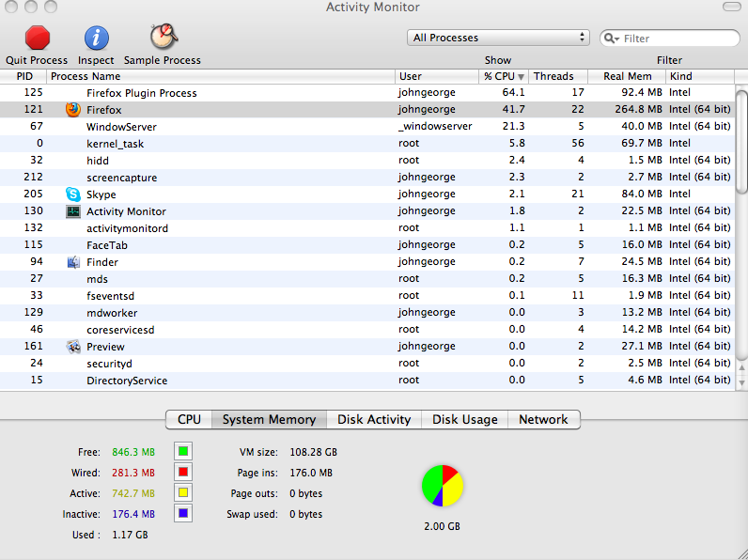Sort by the Threads column header
This screenshot has height=560, width=748.
[x=558, y=76]
